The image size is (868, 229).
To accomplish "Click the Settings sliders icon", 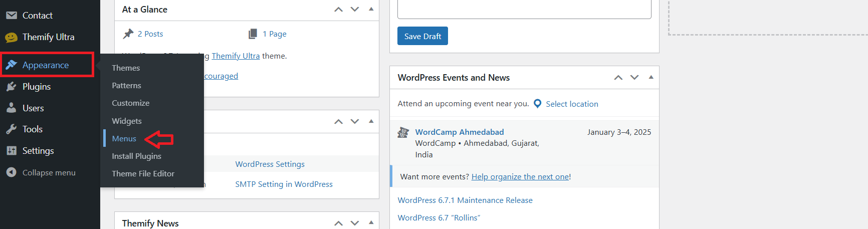I will (x=11, y=151).
